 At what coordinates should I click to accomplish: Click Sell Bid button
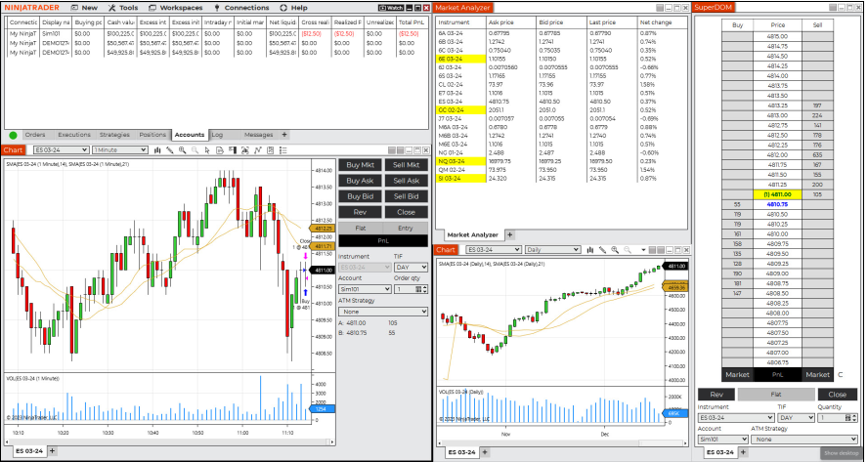click(x=407, y=196)
